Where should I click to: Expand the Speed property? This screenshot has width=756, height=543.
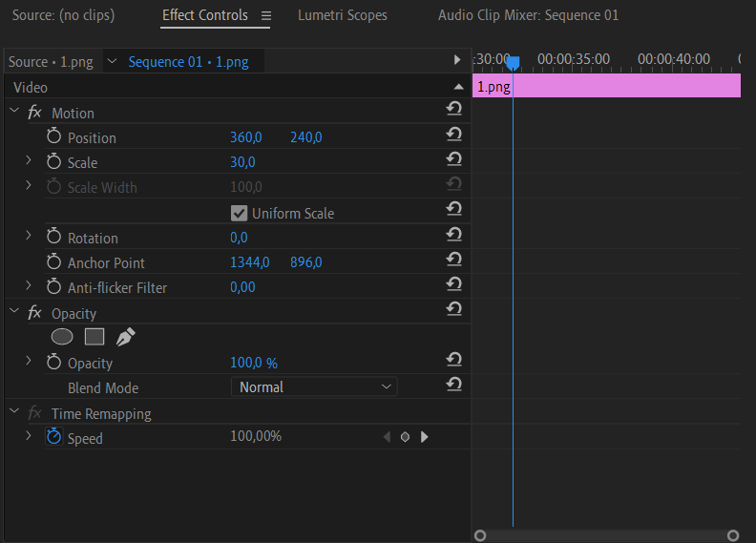pyautogui.click(x=29, y=436)
